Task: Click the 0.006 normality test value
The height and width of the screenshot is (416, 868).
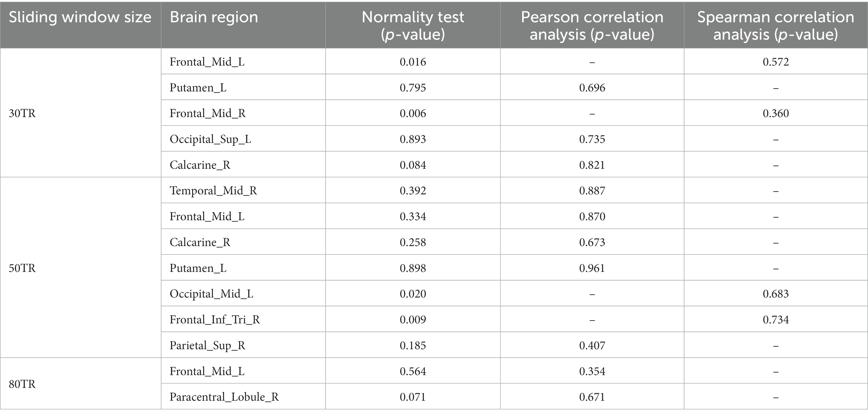Action: coord(413,113)
